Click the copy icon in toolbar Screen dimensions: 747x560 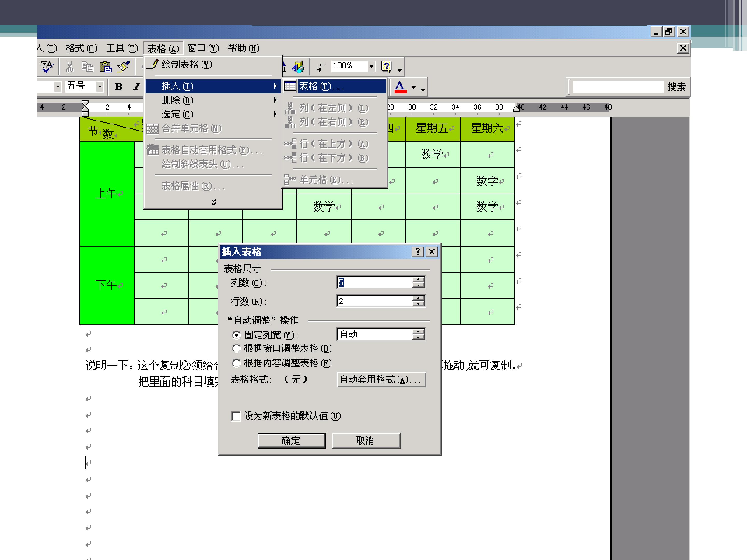click(x=87, y=66)
